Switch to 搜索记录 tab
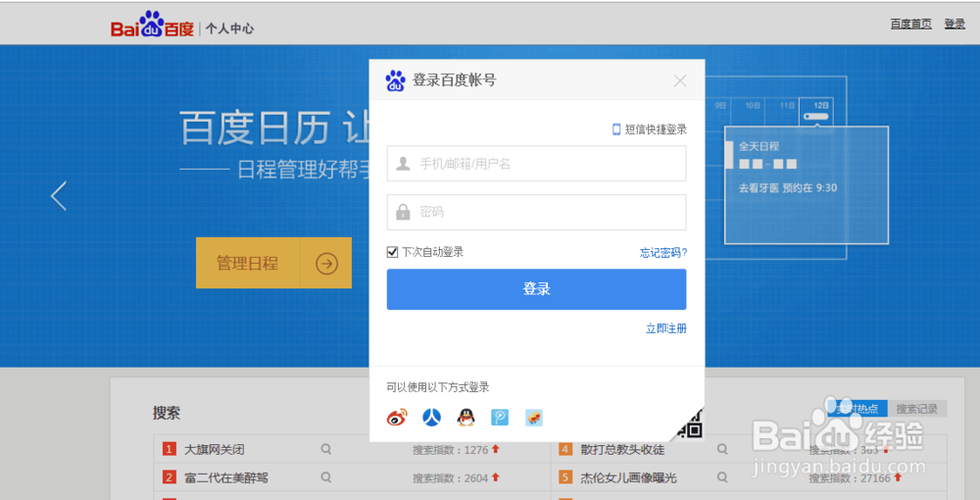The width and height of the screenshot is (980, 500). coord(917,409)
